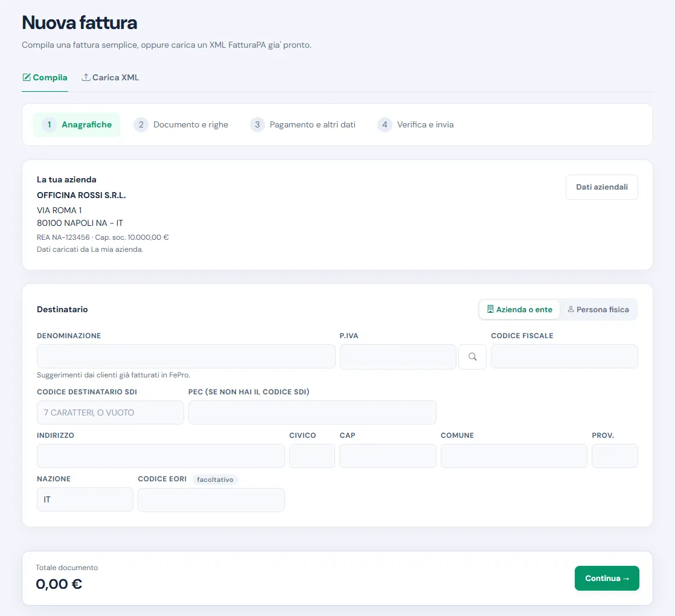675x616 pixels.
Task: Focus the P.IVA input field
Action: click(x=398, y=356)
